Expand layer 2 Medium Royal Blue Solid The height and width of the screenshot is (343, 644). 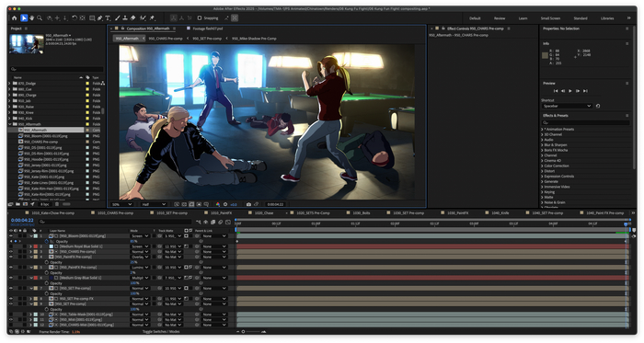click(30, 246)
